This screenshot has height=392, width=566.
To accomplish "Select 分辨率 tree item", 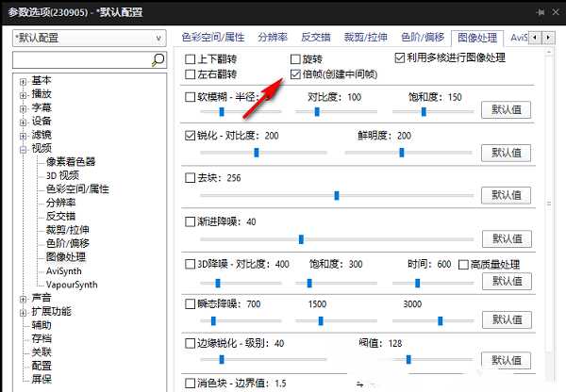I will point(60,203).
